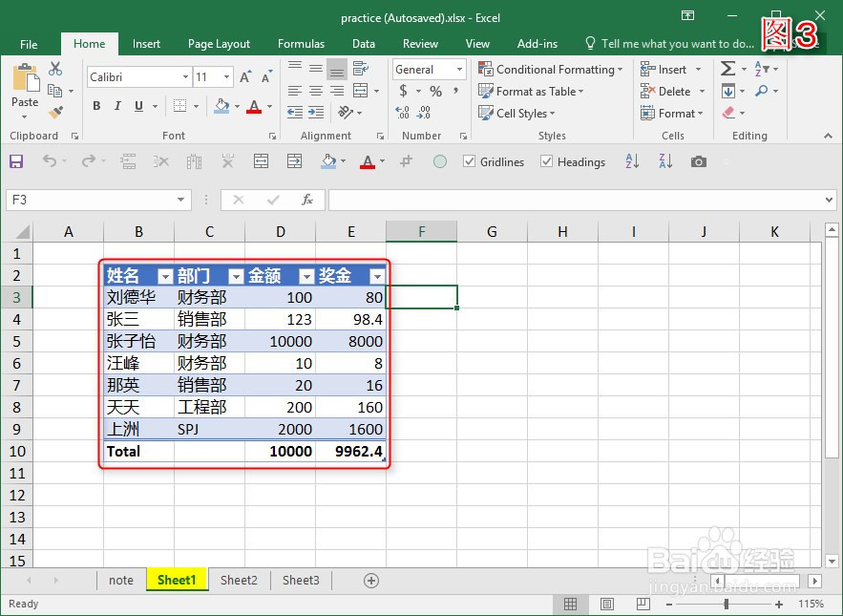Toggle the Gridlines checkbox
This screenshot has width=843, height=616.
coord(469,161)
